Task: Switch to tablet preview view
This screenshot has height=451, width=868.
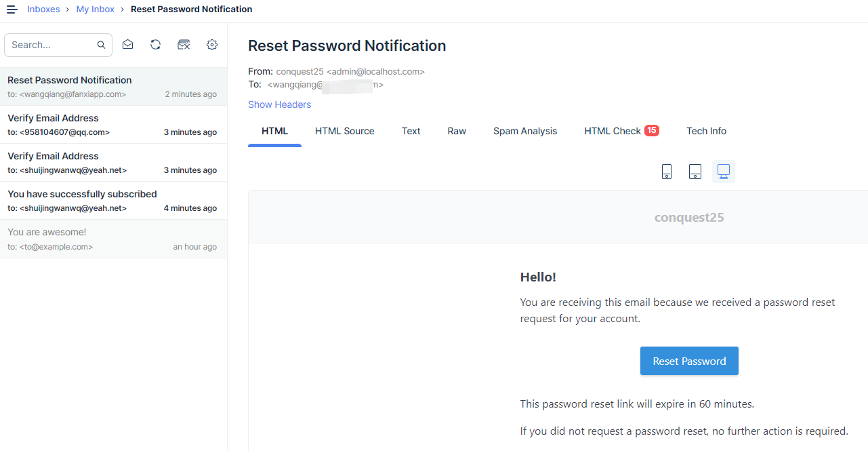Action: (695, 172)
